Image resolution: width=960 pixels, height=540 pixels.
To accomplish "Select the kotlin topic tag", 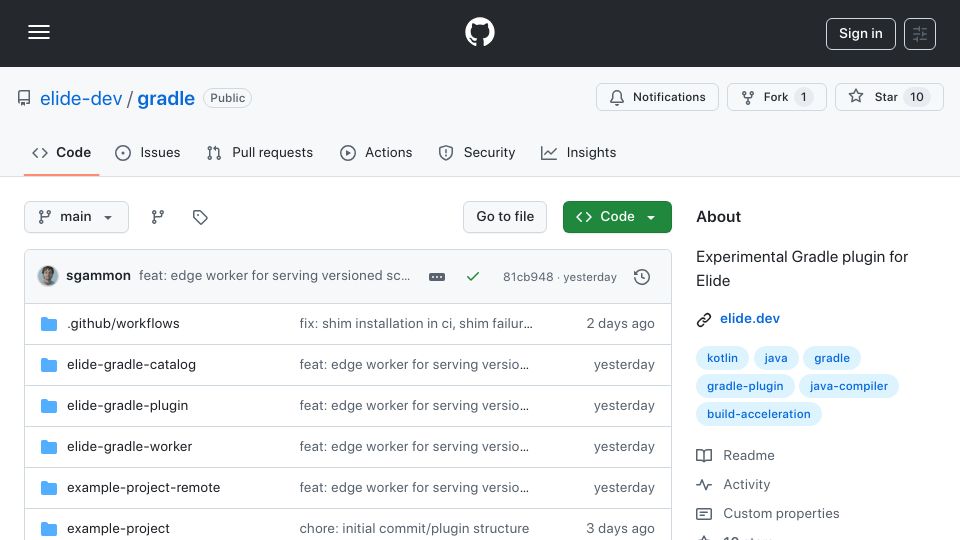I will tap(722, 358).
